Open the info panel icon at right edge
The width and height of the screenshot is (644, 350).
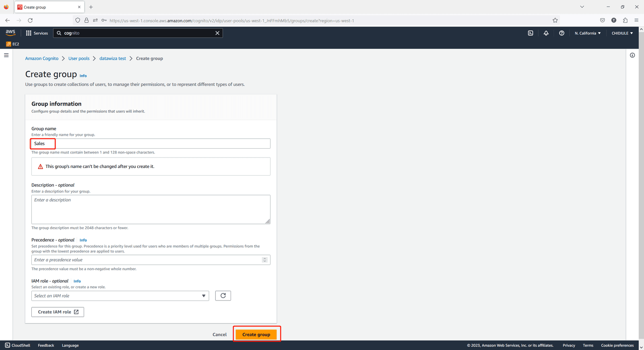632,55
